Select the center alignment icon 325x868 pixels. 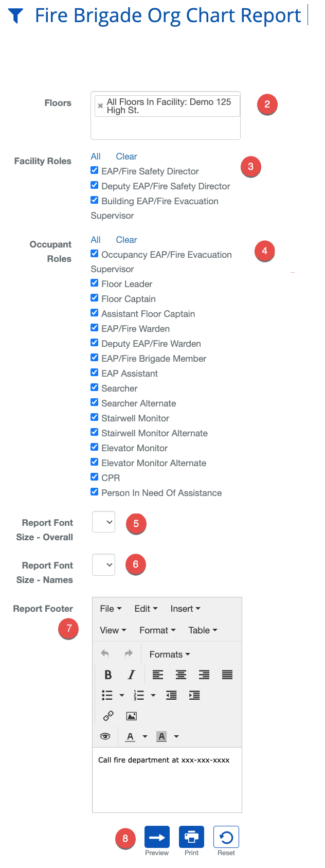tap(181, 675)
